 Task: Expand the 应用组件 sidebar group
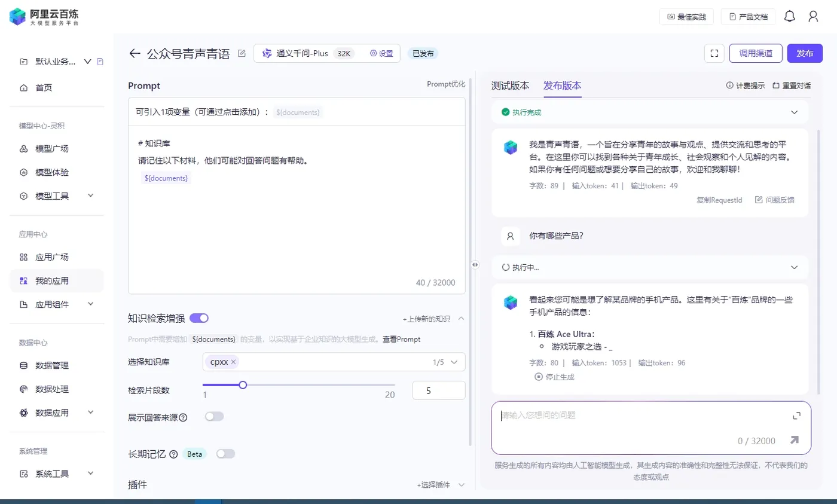tap(91, 304)
